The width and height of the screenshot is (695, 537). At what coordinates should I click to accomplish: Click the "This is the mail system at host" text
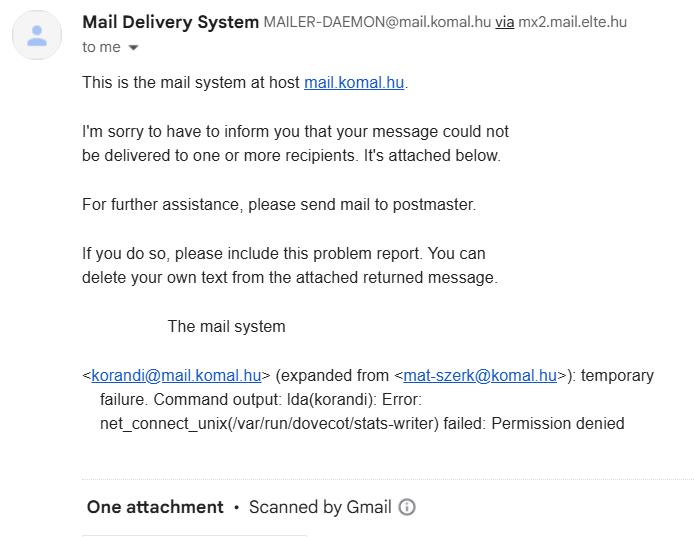[191, 83]
